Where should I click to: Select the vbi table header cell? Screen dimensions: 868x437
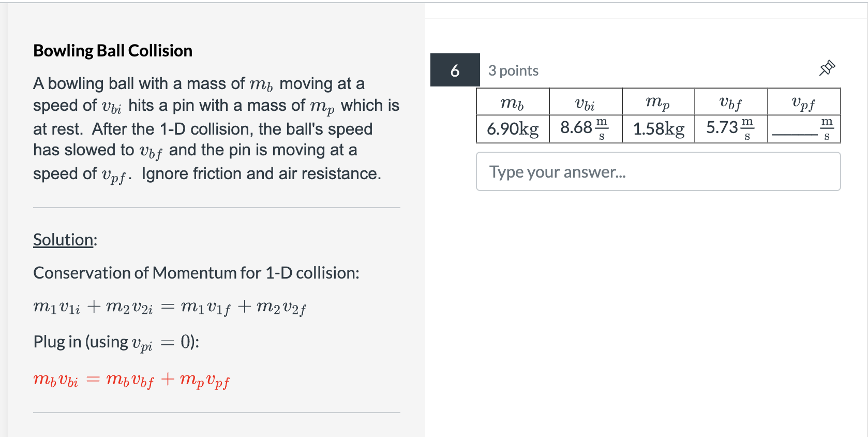(x=584, y=103)
